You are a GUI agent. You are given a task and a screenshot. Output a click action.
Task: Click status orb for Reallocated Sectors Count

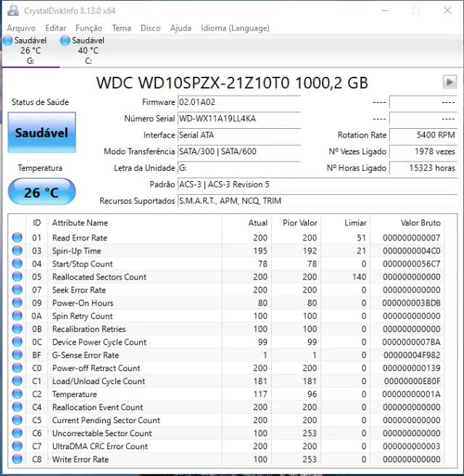coord(17,277)
